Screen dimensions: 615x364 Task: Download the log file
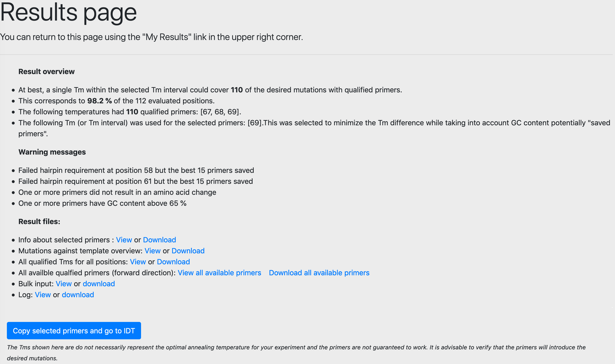[78, 295]
